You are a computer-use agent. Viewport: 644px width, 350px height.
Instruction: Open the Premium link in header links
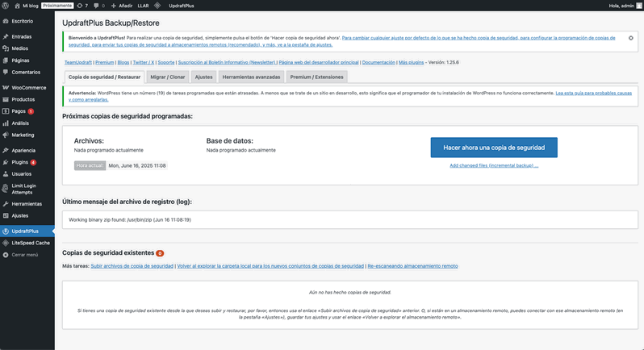point(104,62)
